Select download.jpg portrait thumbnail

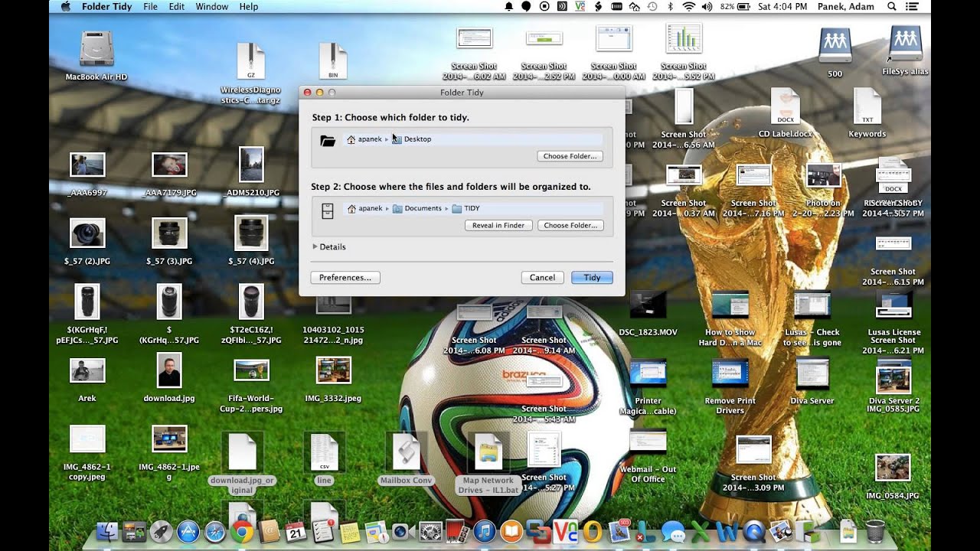(169, 370)
